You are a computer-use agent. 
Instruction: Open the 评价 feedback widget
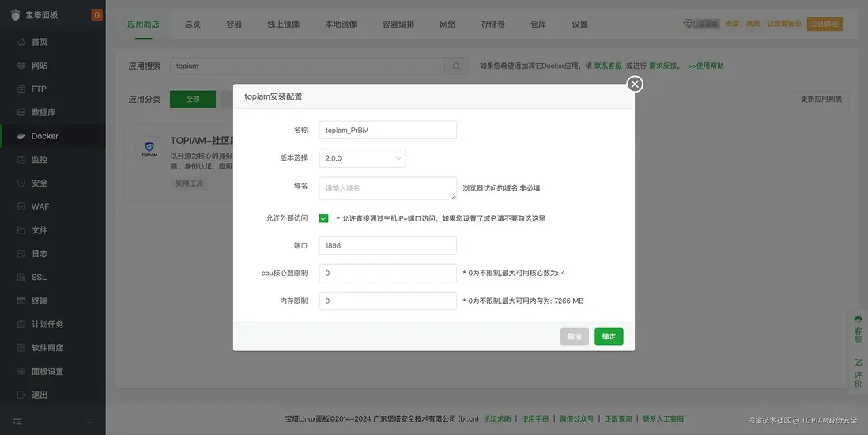click(x=858, y=373)
